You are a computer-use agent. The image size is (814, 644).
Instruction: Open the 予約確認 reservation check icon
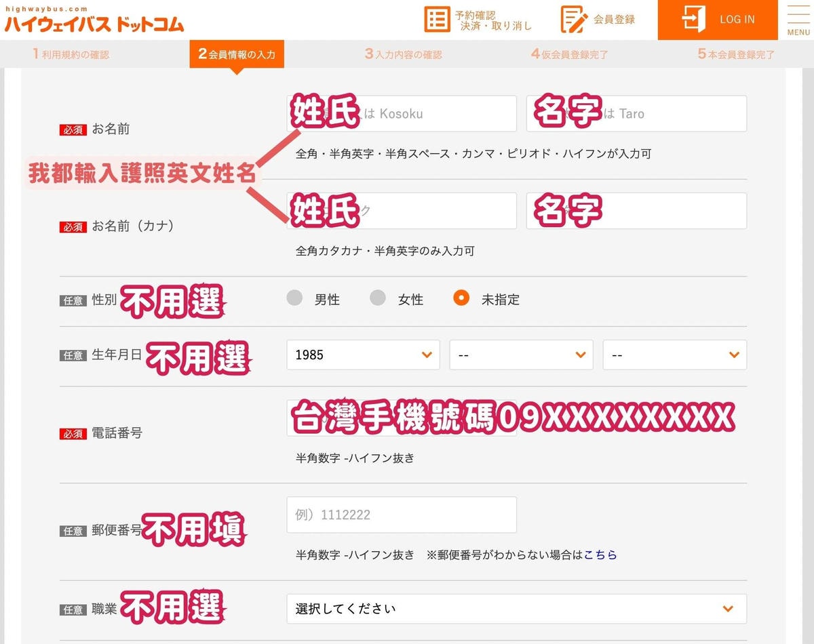pos(437,19)
